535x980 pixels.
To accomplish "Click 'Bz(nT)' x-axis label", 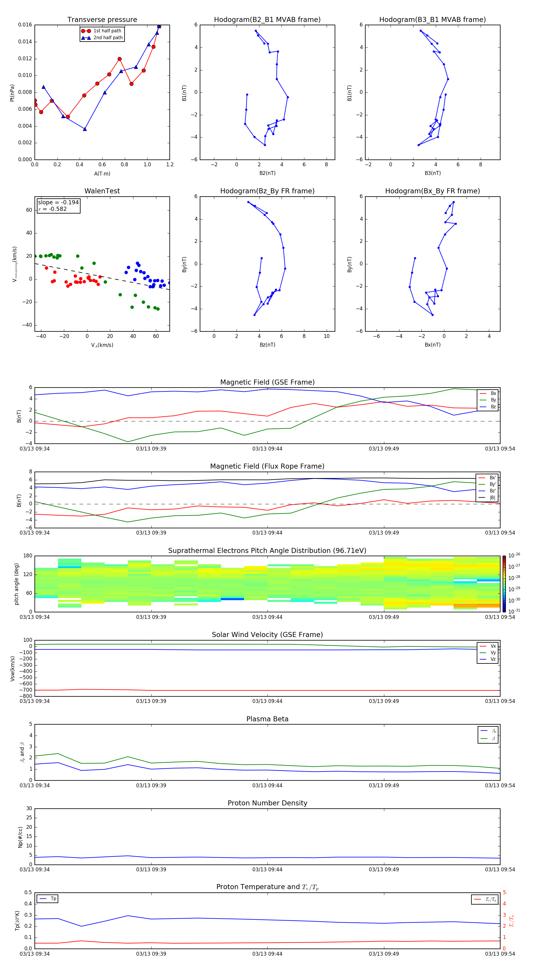I will 267,345.
